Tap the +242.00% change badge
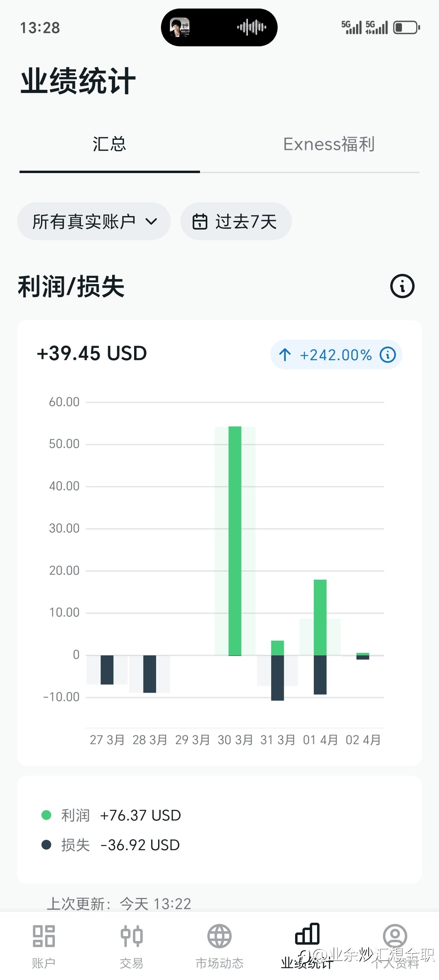Image resolution: width=439 pixels, height=980 pixels. click(x=336, y=355)
